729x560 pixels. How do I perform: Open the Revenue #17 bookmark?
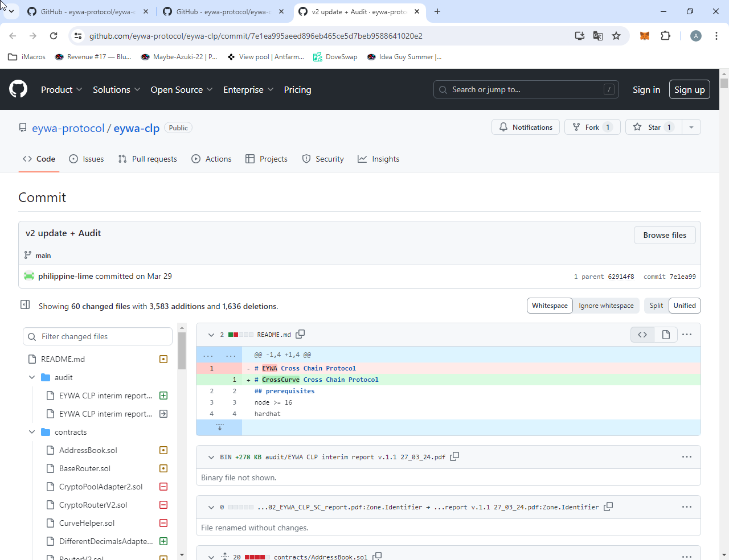click(93, 57)
